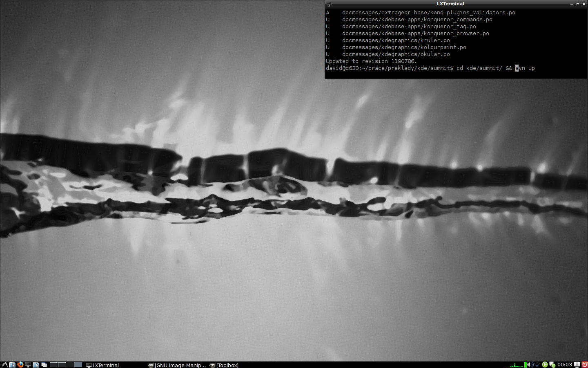Switch to the third workspace in pager
This screenshot has height=368, width=588.
[70, 365]
